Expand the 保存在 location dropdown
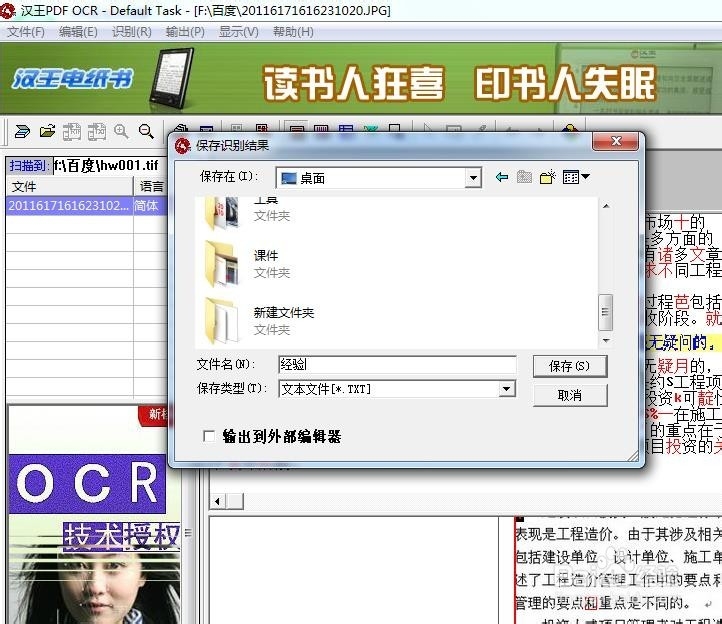The image size is (722, 624). click(x=473, y=178)
